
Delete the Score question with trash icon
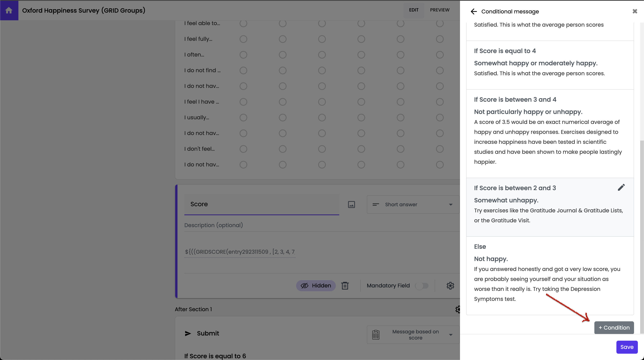[345, 286]
